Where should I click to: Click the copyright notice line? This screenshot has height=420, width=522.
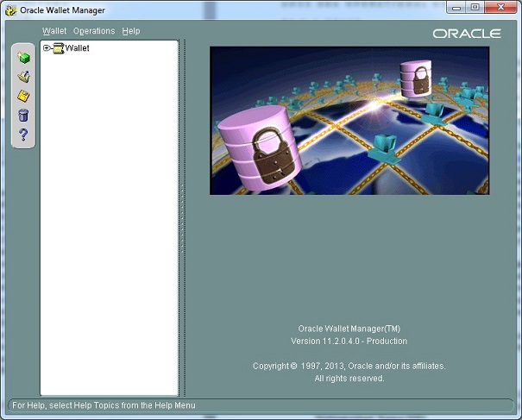click(x=349, y=366)
